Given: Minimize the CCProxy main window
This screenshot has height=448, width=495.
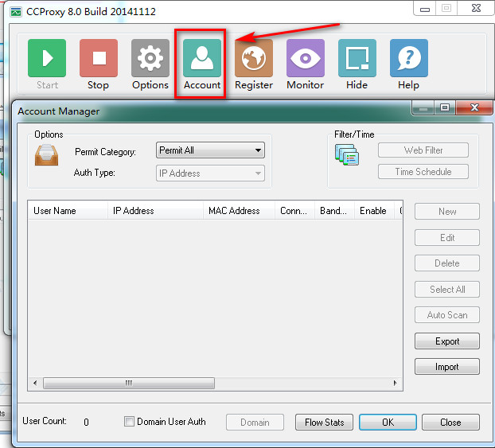Looking at the screenshot, I should (x=425, y=10).
